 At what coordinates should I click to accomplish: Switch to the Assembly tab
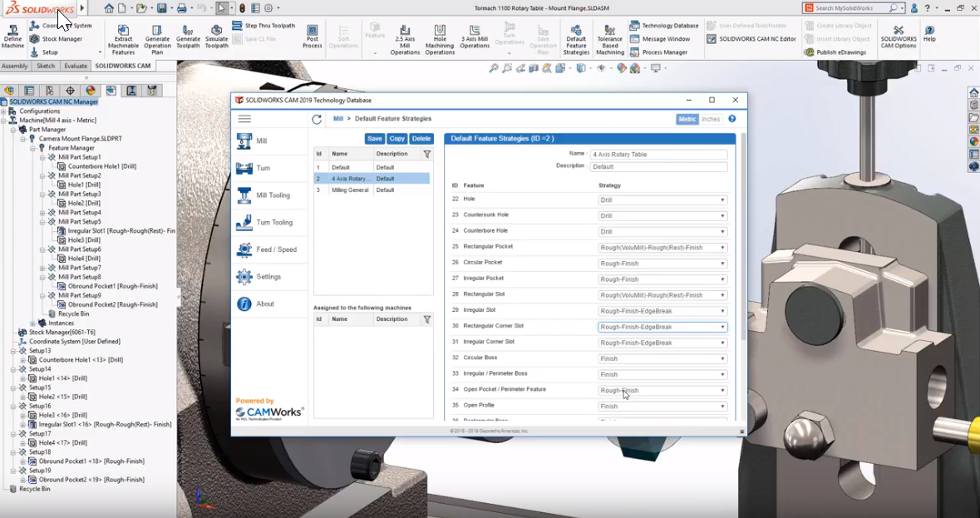(x=14, y=66)
